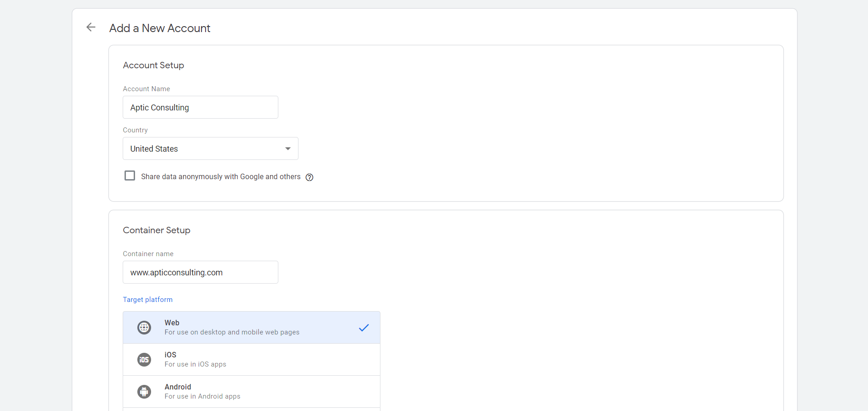Click the Container Setup heading
This screenshot has width=868, height=411.
pos(157,230)
